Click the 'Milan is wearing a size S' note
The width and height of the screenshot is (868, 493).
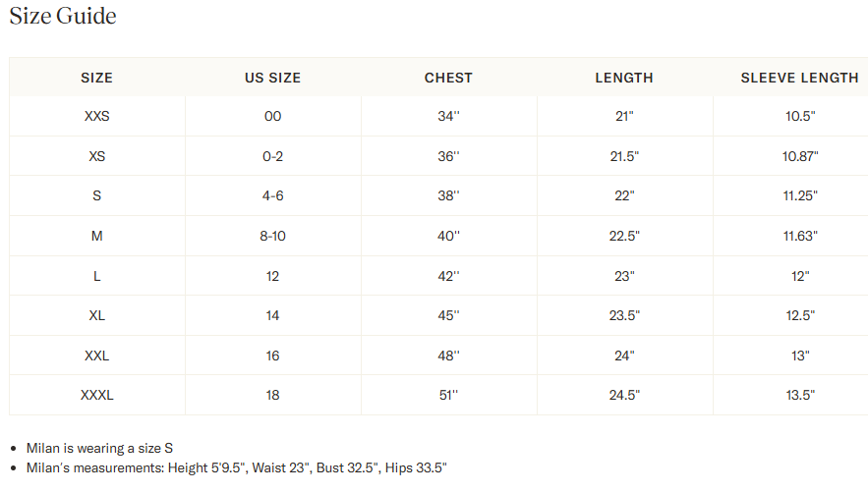pos(99,448)
